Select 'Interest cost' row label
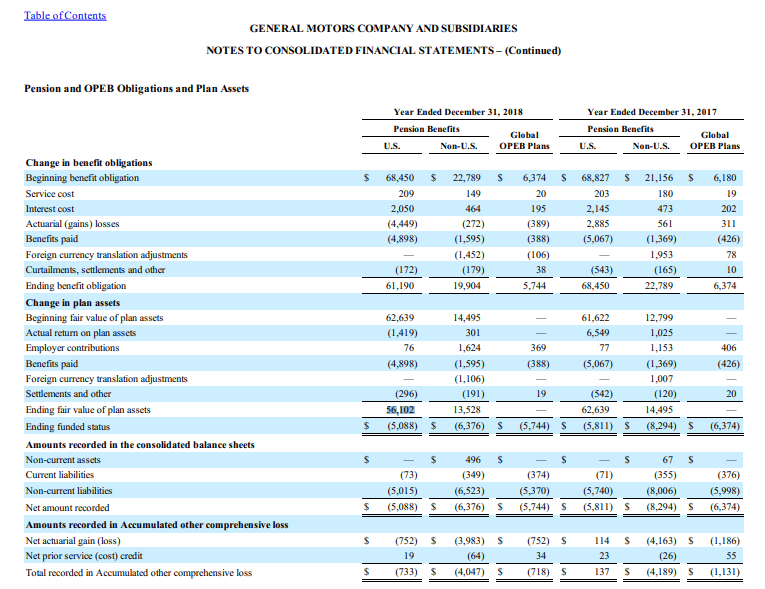The image size is (765, 589). coord(50,209)
